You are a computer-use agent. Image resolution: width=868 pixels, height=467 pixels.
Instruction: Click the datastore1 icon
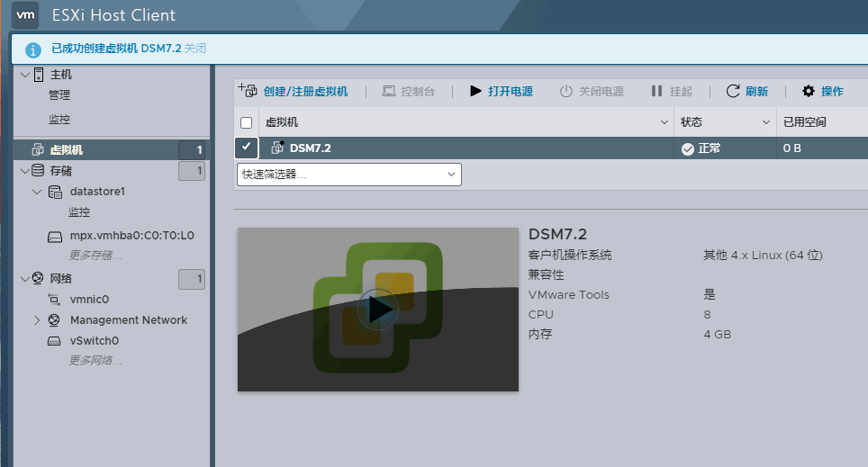[55, 192]
